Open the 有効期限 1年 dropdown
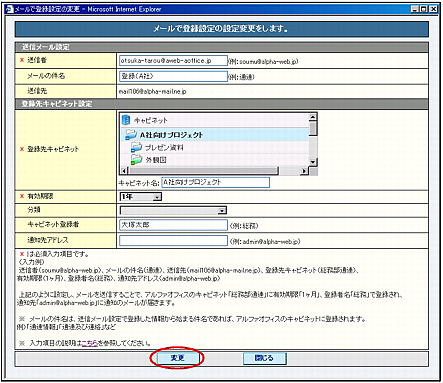Viewport: 443px width, 383px height. coord(141,197)
